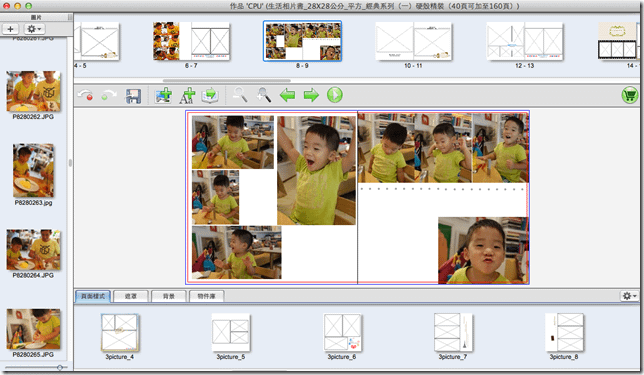Screen dimensions: 644x375
Task: Select the close-up face photo on right page
Action: pyautogui.click(x=483, y=250)
